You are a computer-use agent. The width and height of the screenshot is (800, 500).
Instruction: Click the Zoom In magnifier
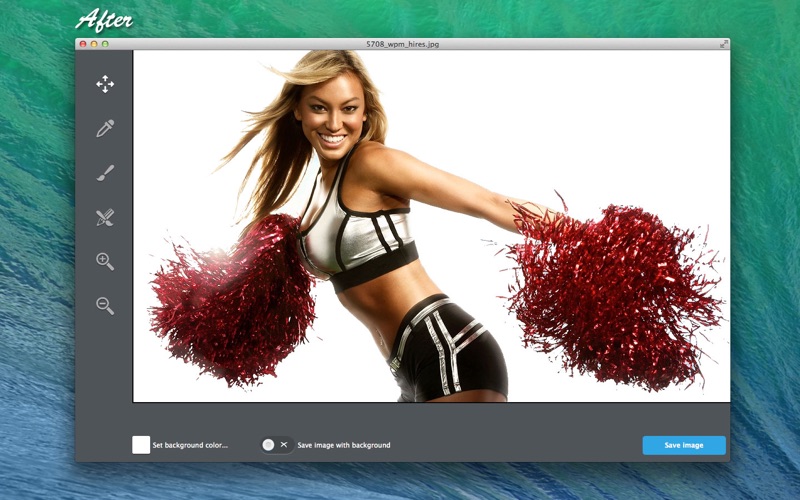tap(105, 261)
